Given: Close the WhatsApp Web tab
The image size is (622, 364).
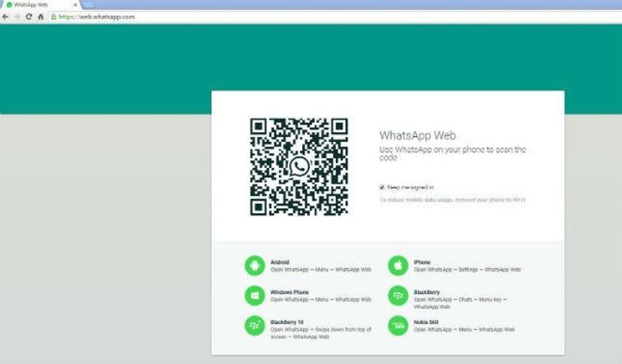Looking at the screenshot, I should click(75, 5).
